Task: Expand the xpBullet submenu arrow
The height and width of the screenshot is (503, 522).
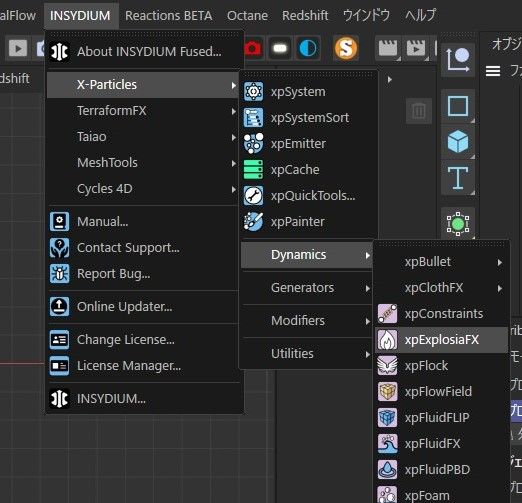Action: click(x=500, y=262)
